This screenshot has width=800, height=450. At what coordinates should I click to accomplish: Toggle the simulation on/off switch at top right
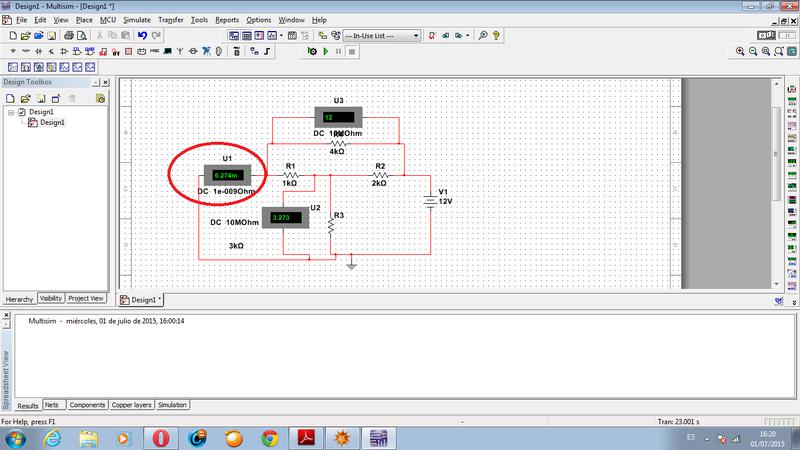[x=767, y=35]
